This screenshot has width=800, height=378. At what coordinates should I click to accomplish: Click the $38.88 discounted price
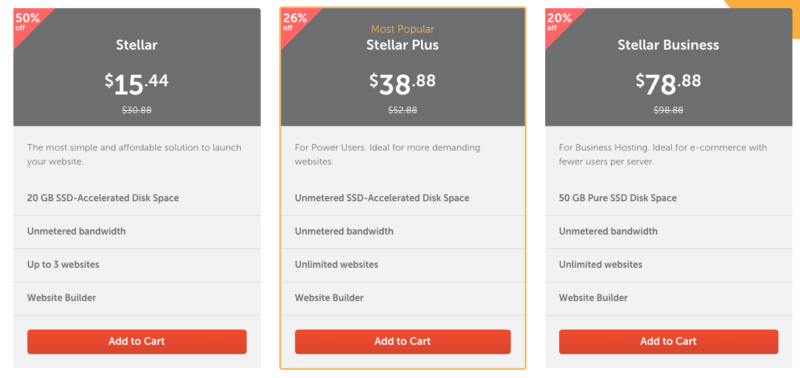click(x=403, y=84)
